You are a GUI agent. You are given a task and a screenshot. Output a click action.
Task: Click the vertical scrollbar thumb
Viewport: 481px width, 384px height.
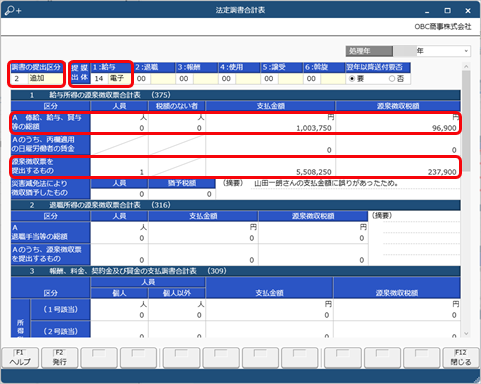[466, 121]
